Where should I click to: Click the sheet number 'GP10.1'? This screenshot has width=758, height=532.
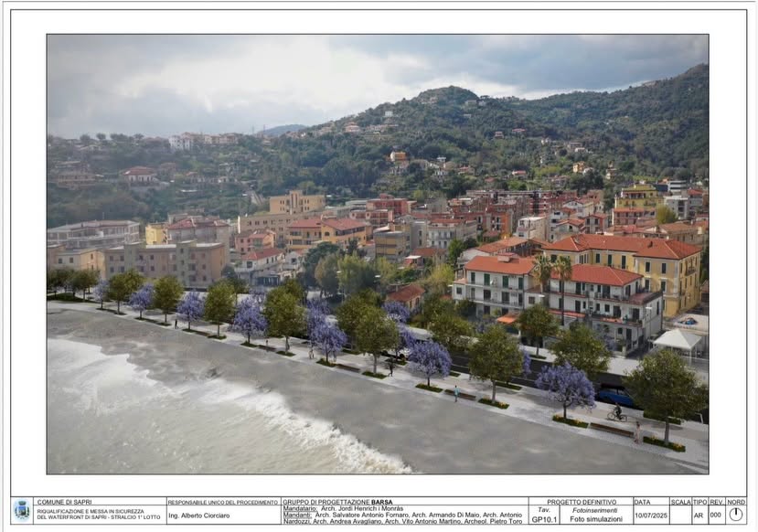(x=544, y=520)
